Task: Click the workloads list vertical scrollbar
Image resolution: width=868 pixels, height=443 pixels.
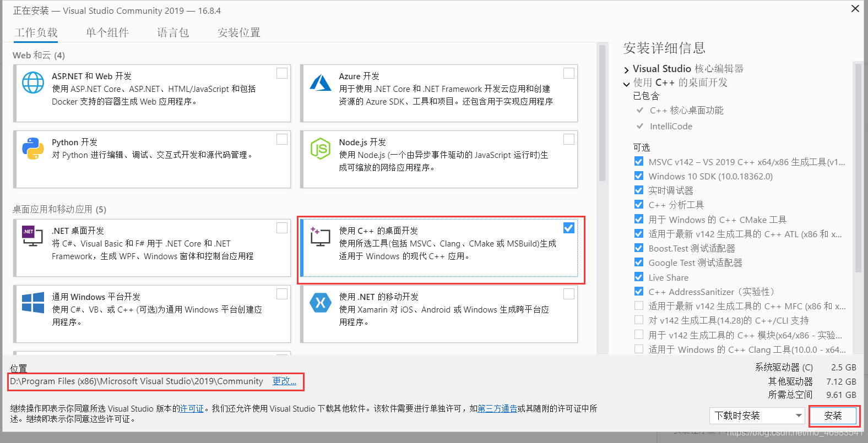Action: (602, 113)
